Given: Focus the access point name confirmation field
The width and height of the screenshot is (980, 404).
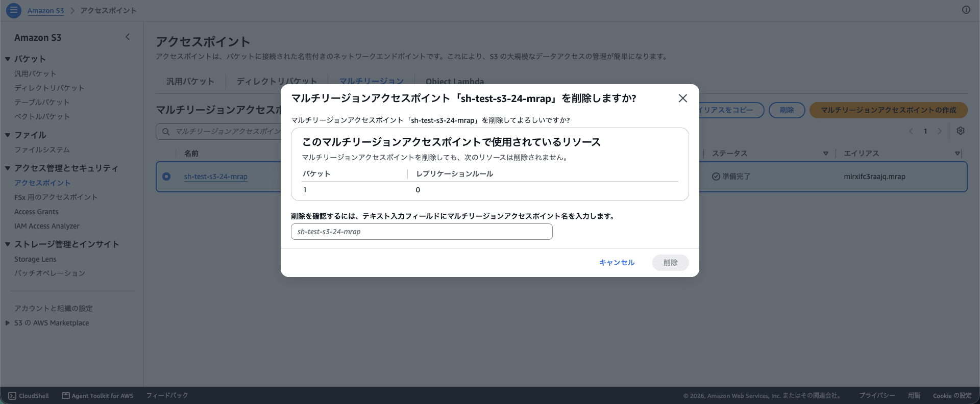Looking at the screenshot, I should 422,232.
